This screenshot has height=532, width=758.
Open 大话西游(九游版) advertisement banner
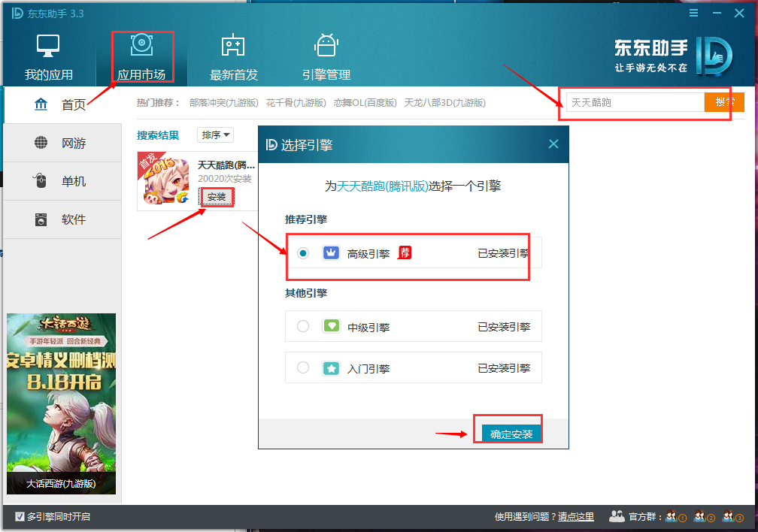tap(62, 404)
